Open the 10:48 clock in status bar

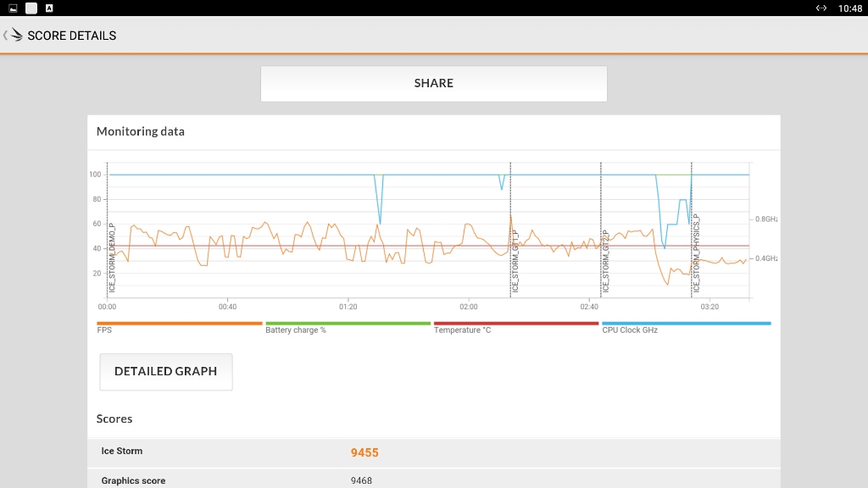pos(849,8)
